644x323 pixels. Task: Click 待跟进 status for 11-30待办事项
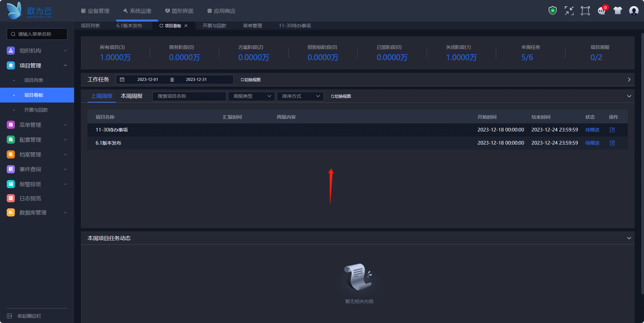pos(592,130)
